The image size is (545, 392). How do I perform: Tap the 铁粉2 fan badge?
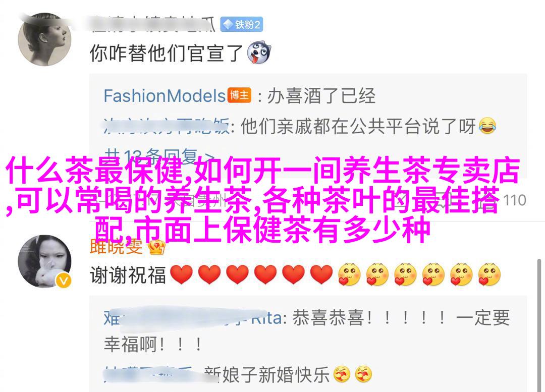coord(242,25)
